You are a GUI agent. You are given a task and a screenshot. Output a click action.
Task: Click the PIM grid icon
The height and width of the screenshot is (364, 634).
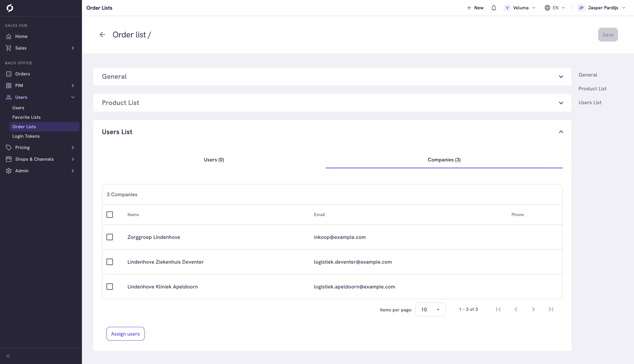click(x=9, y=86)
